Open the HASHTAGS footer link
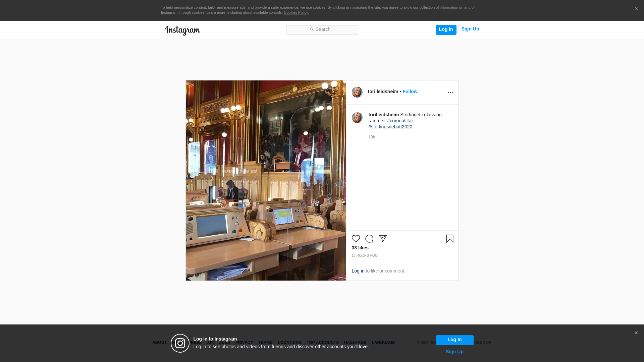This screenshot has width=644, height=362. point(355,343)
